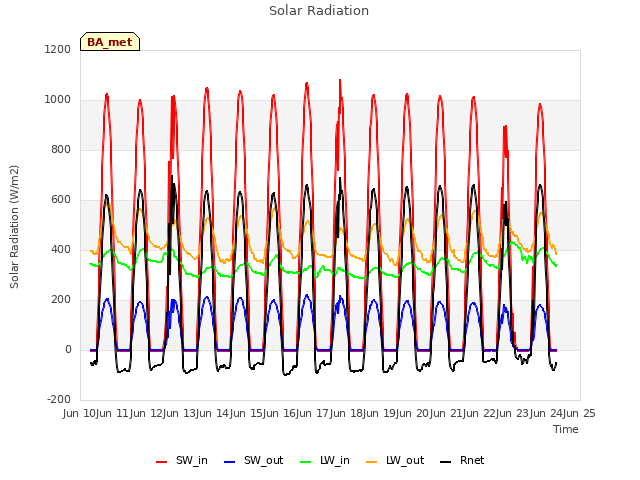Click the Jun 10 x-axis tick label
This screenshot has height=480, width=640.
click(x=80, y=413)
